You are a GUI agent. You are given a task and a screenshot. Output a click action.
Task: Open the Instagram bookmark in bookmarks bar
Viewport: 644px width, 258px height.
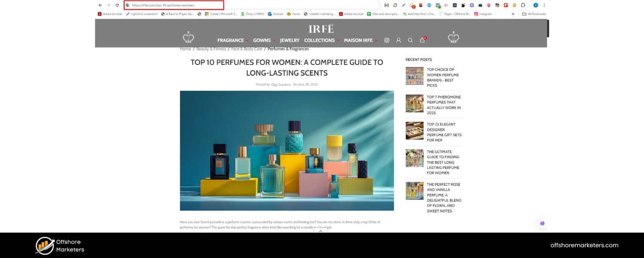483,14
